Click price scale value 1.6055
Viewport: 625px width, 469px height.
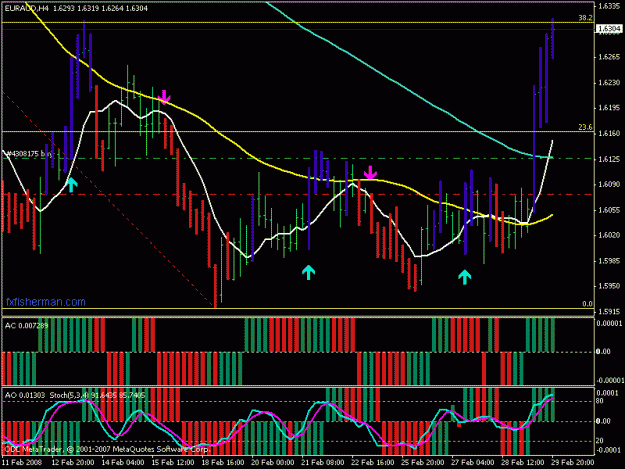coord(609,210)
